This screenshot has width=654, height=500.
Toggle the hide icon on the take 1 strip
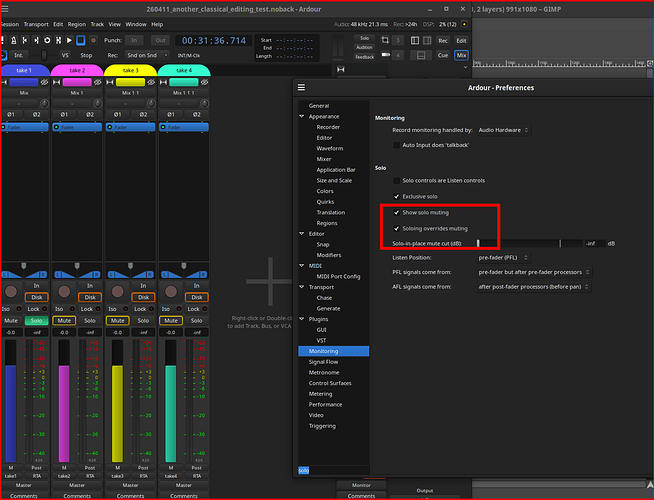pos(44,82)
